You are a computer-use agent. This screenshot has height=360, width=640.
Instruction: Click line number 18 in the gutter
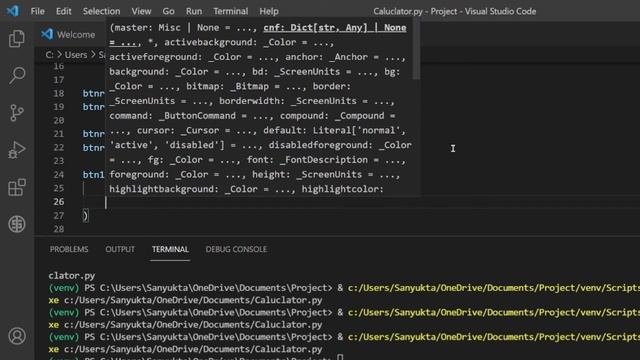(59, 93)
